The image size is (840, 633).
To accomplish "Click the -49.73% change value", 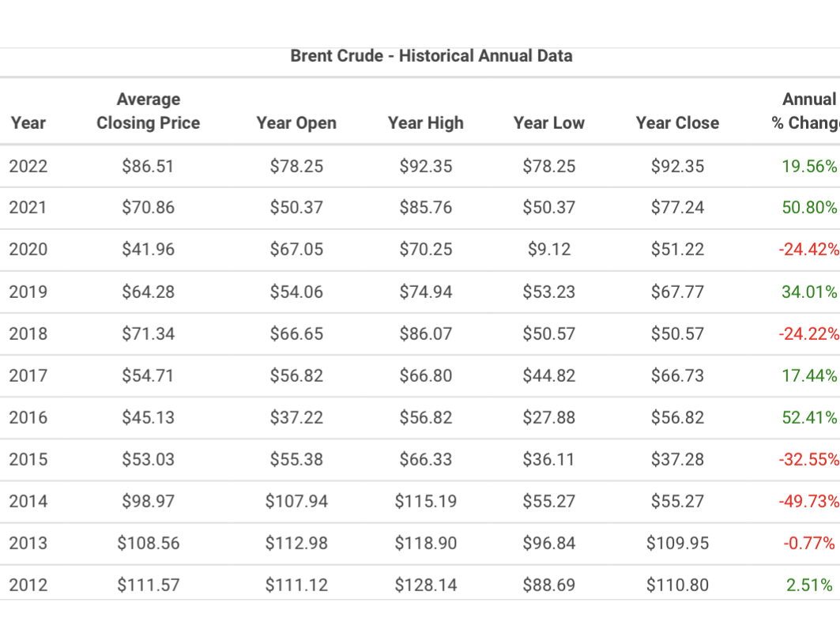I will tap(809, 501).
